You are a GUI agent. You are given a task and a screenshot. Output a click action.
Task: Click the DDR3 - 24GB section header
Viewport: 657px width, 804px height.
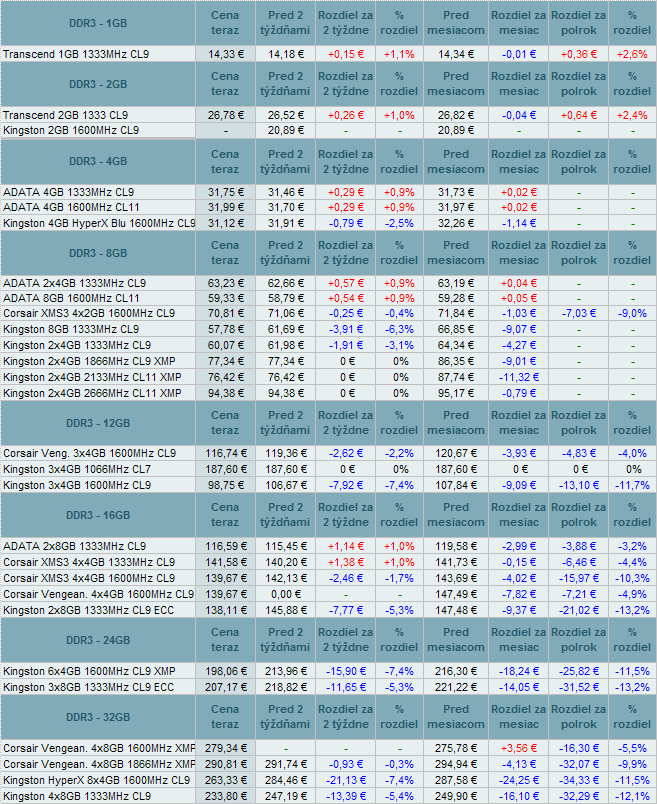click(x=98, y=640)
